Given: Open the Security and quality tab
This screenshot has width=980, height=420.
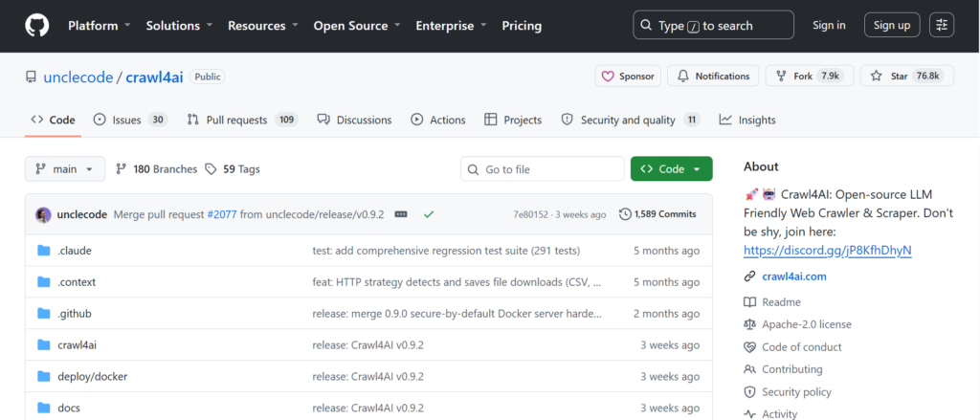Looking at the screenshot, I should 631,120.
